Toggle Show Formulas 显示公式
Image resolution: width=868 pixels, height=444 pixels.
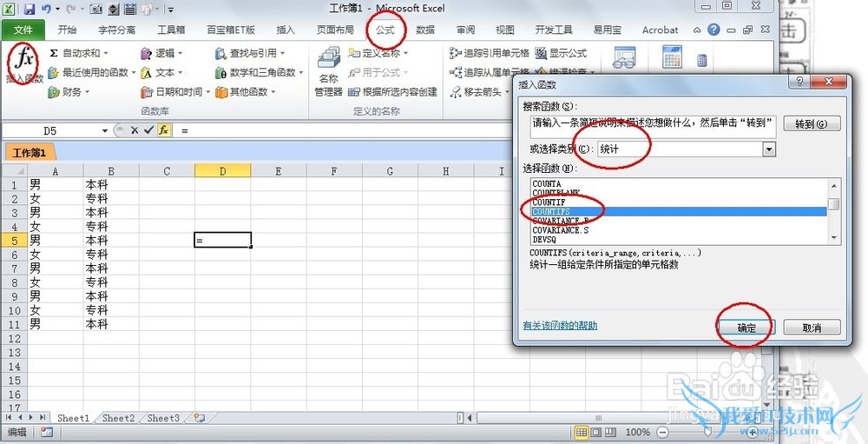click(x=562, y=53)
